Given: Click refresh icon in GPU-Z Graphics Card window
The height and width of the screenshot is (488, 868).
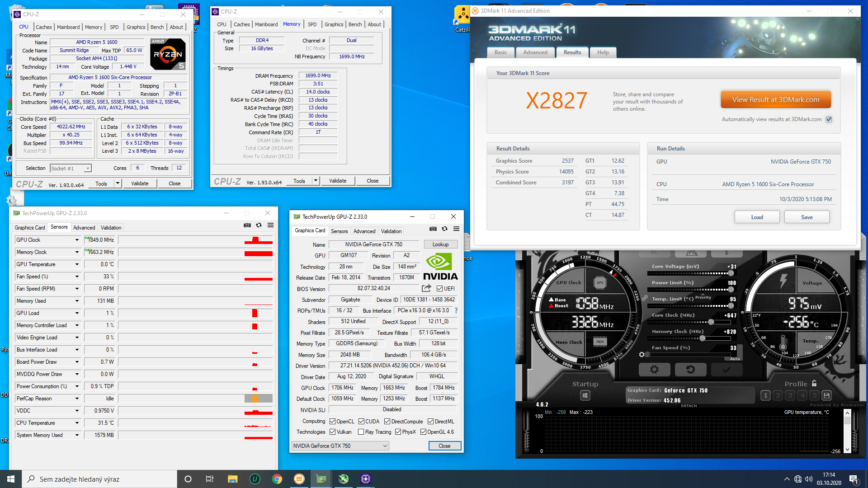Looking at the screenshot, I should point(445,229).
